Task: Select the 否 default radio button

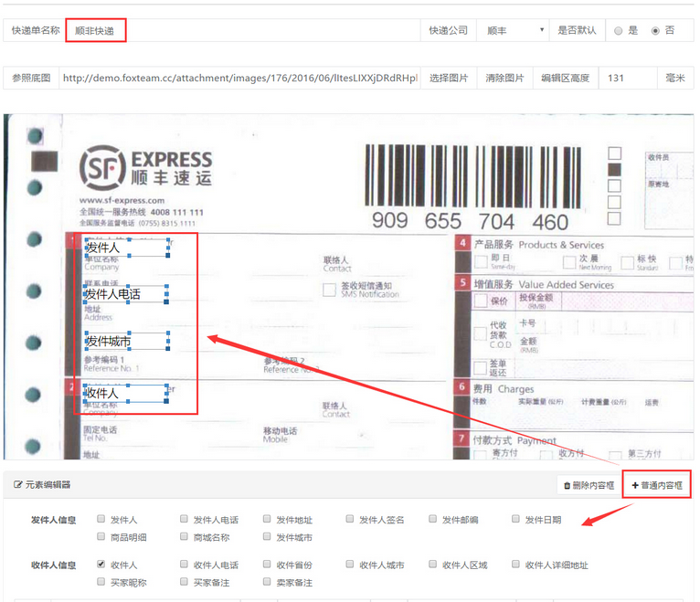Action: (x=654, y=31)
